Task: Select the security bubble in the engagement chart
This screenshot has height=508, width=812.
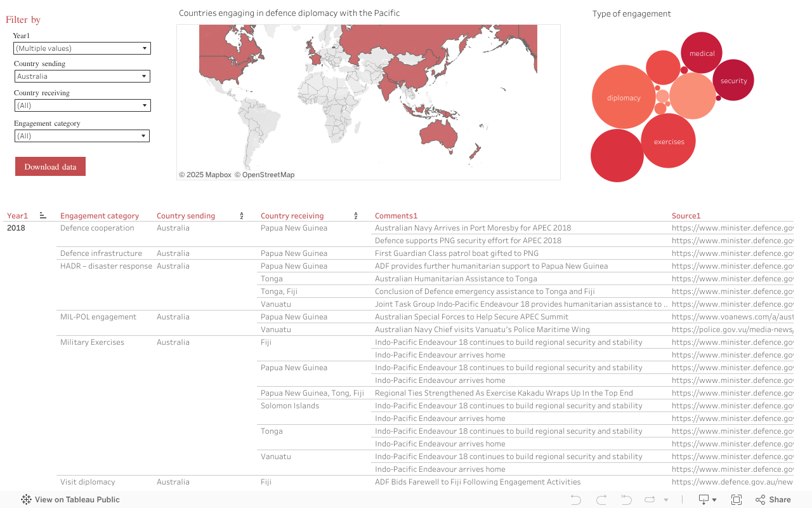Action: 733,81
